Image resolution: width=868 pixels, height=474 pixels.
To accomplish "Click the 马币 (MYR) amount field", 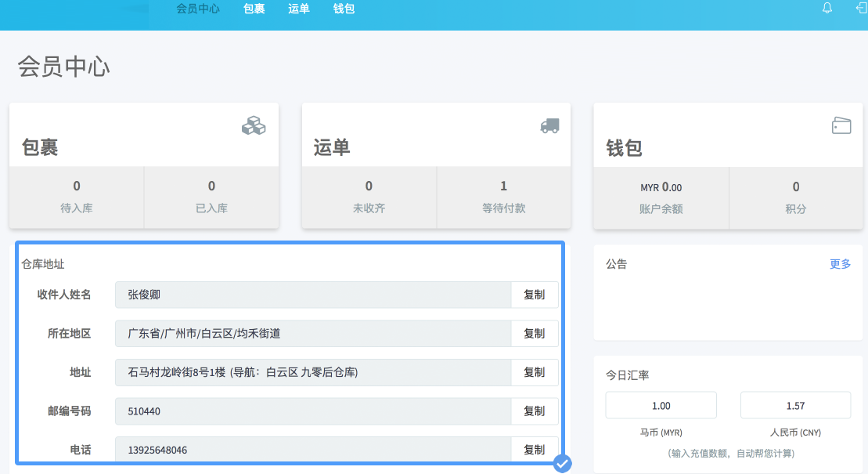I will click(x=661, y=406).
